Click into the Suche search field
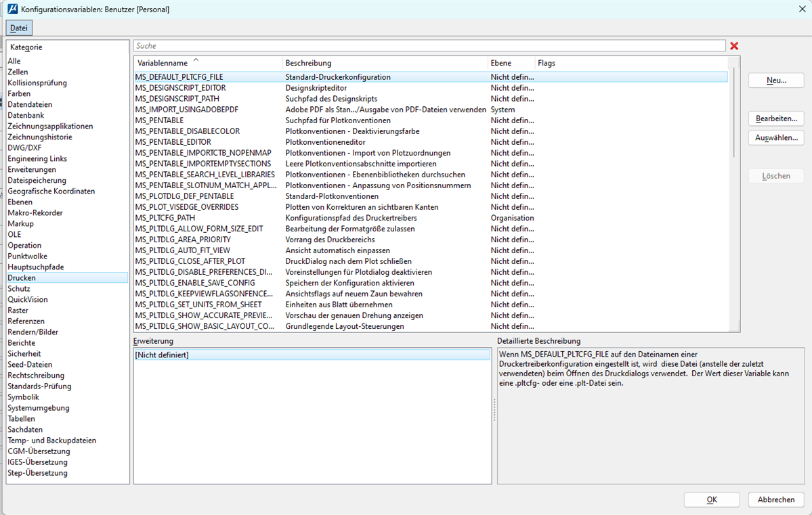Image resolution: width=812 pixels, height=515 pixels. (429, 46)
